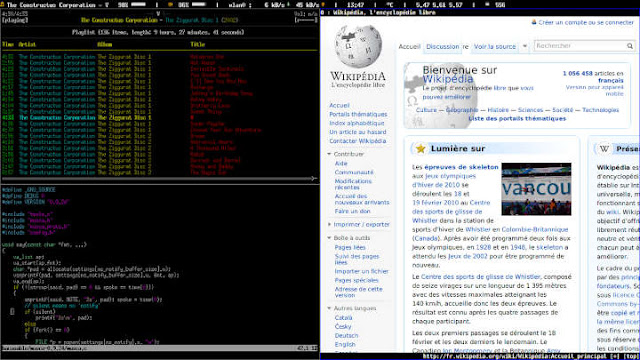Image resolution: width=640 pixels, height=360 pixels.
Task: Click the Album column header in playlist
Action: [104, 44]
